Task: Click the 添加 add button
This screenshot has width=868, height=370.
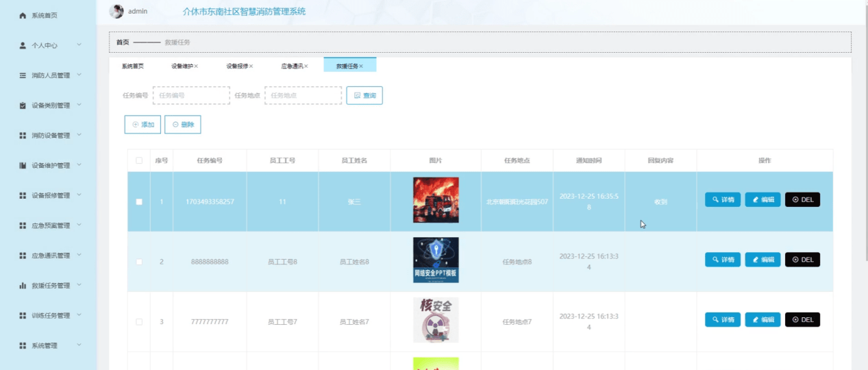Action: pyautogui.click(x=142, y=125)
